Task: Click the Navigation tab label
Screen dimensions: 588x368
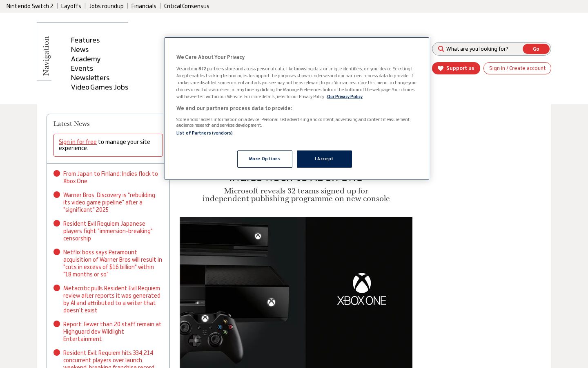Action: point(46,56)
